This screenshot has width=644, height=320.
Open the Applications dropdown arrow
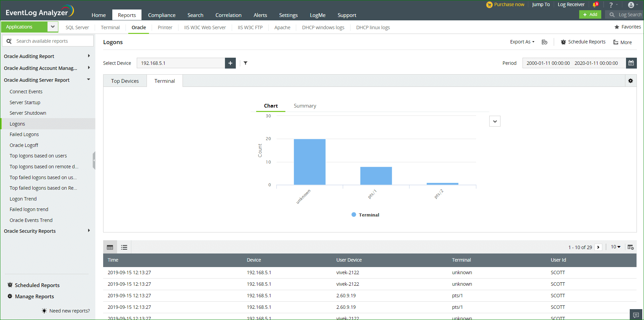coord(53,27)
